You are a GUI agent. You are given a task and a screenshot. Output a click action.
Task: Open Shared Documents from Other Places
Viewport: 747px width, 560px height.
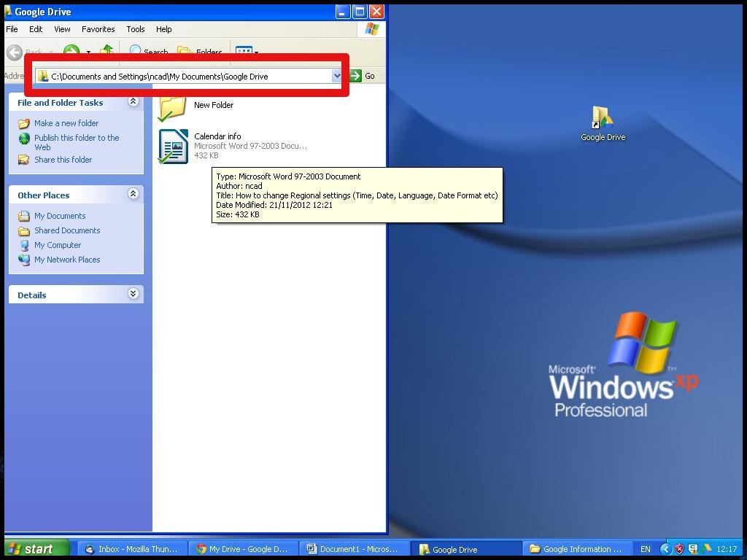pyautogui.click(x=67, y=230)
